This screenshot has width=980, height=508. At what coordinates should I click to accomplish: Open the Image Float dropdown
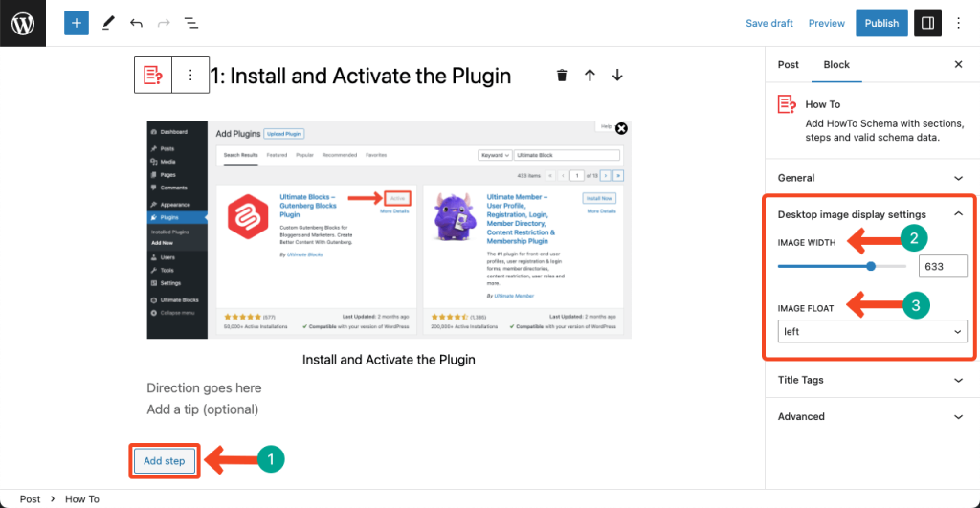tap(872, 331)
